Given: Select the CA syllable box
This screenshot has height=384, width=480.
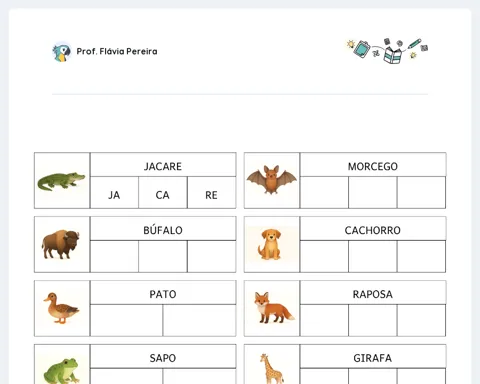Looking at the screenshot, I should pos(163,193).
